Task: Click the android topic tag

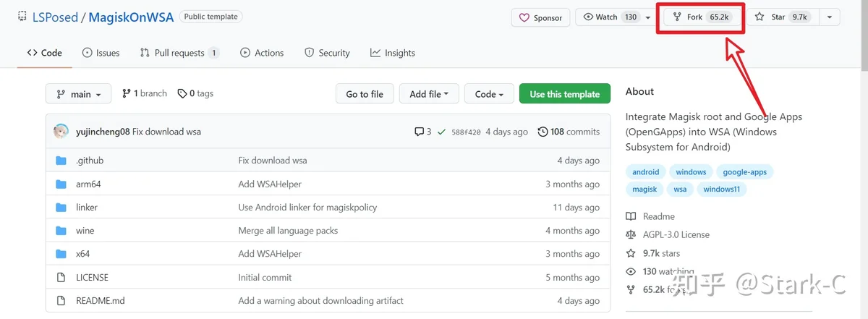Action: [x=646, y=172]
